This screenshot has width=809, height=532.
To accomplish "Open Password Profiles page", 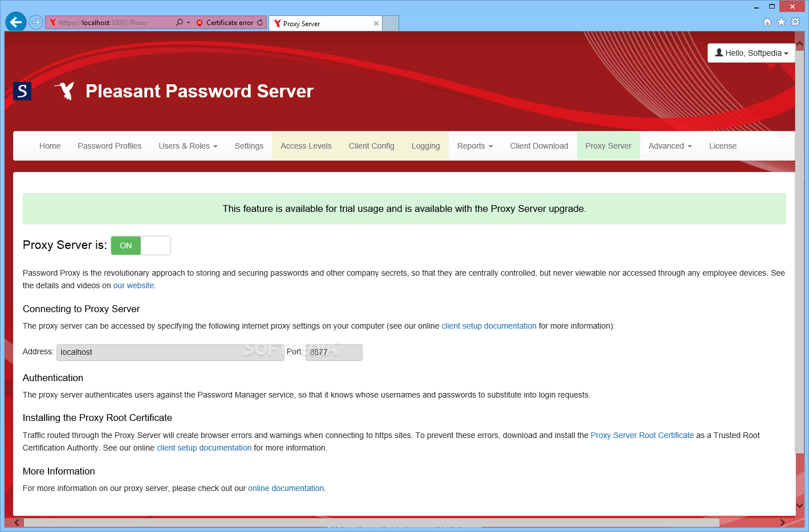I will click(109, 146).
